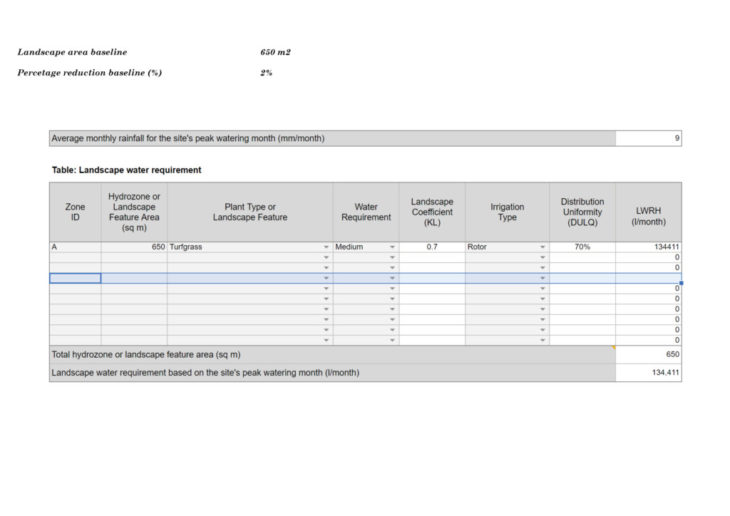
Task: Click the small blue fill handle on selected row
Action: [x=681, y=283]
